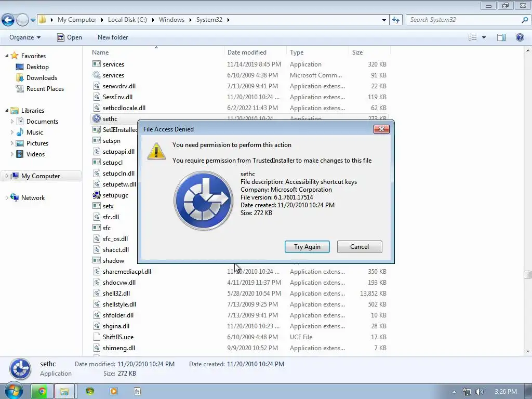Click the Try Again button
Image resolution: width=532 pixels, height=399 pixels.
click(307, 247)
